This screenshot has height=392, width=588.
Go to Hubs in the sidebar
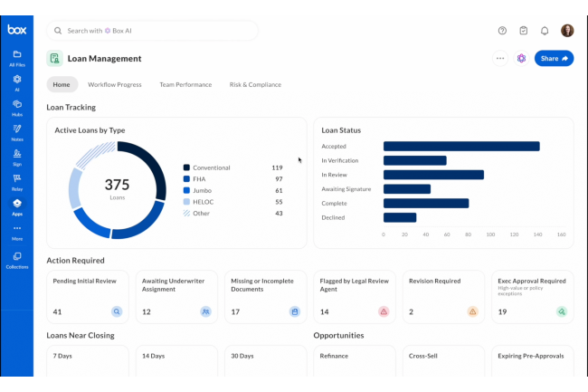tap(16, 108)
